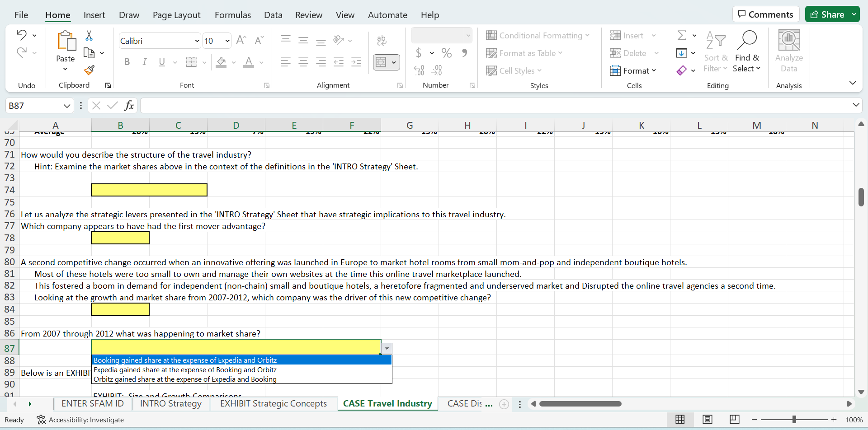Click the Paste clipboard icon
Image resolution: width=868 pixels, height=430 pixels.
pos(66,41)
